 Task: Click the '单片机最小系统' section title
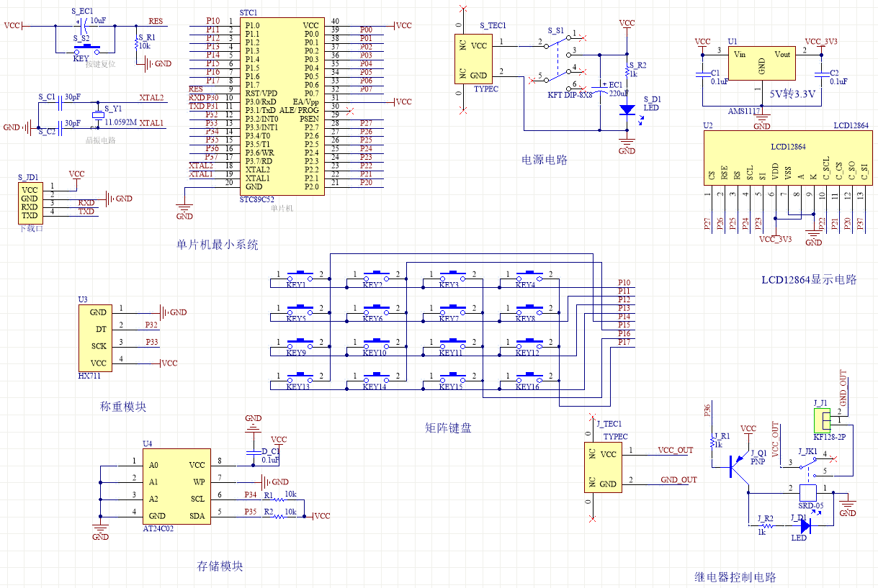(217, 245)
